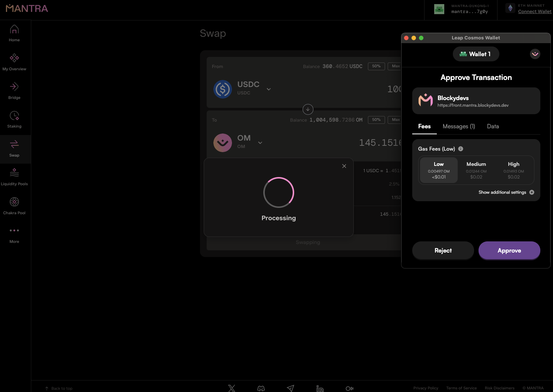553x392 pixels.
Task: Open My Overview from sidebar
Action: pos(14,58)
